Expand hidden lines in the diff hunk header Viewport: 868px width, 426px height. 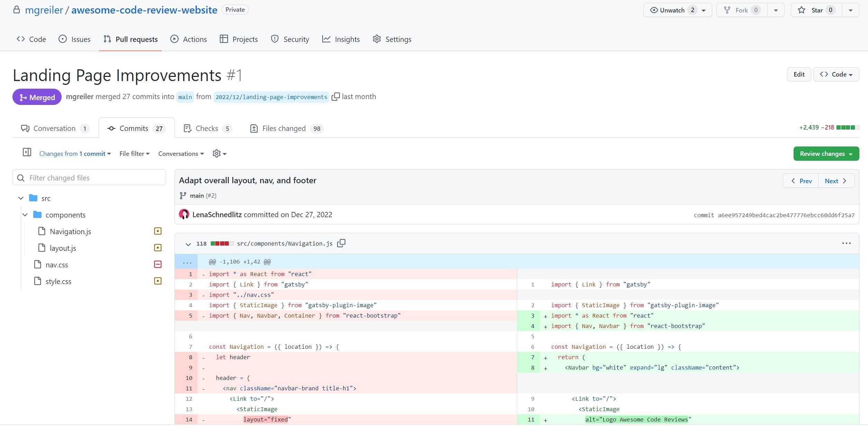[187, 262]
